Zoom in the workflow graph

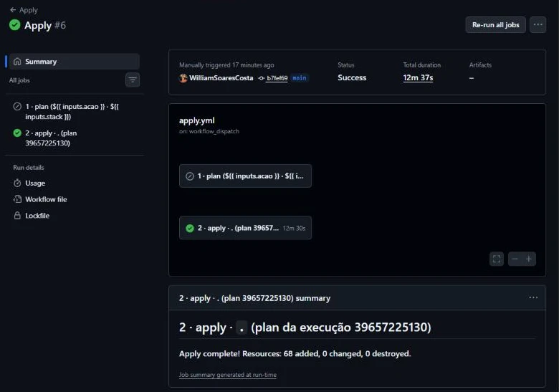pos(529,259)
